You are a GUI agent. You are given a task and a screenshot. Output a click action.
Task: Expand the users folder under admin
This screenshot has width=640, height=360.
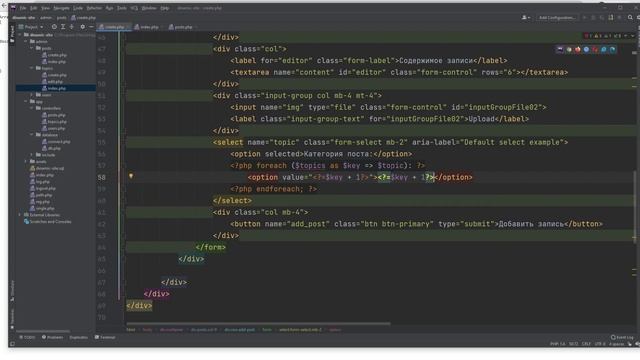(x=32, y=95)
